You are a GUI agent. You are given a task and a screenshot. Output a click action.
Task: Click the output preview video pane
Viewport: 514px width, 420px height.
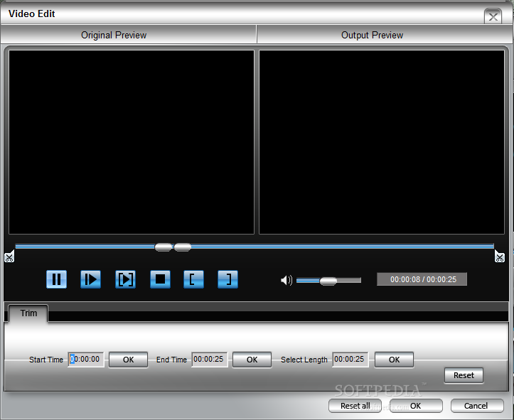[x=382, y=142]
